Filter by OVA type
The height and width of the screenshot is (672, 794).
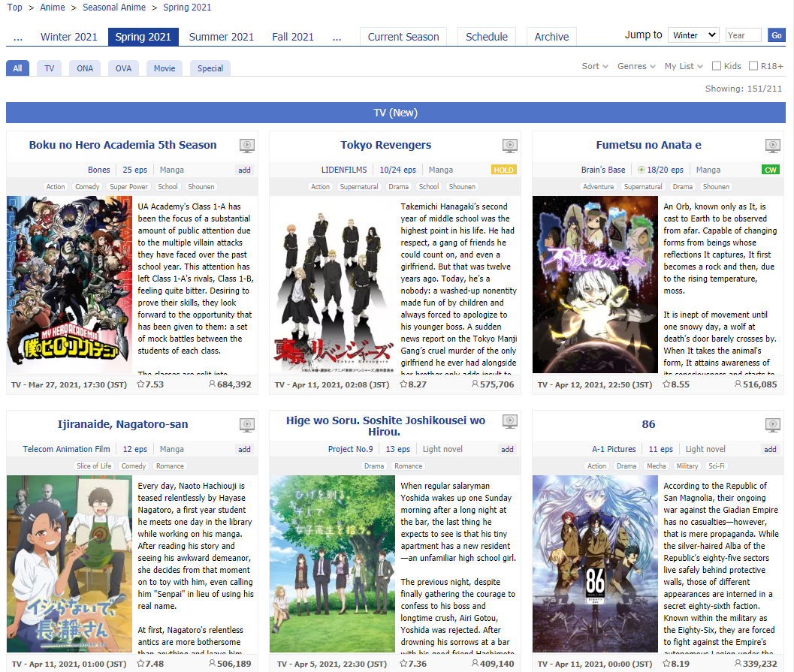(x=123, y=68)
